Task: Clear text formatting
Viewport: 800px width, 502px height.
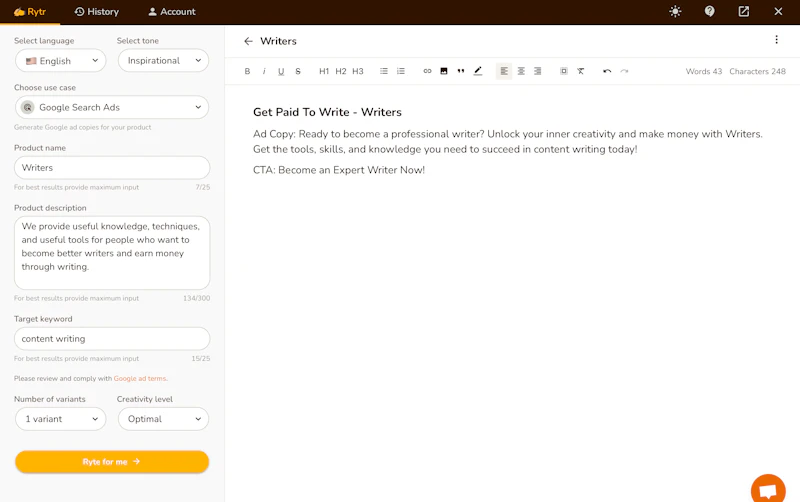Action: (581, 71)
